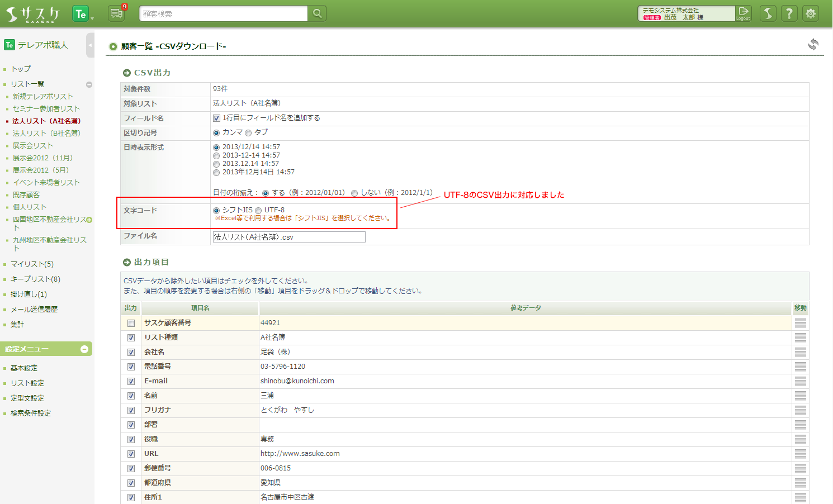This screenshot has height=504, width=833.
Task: Select UTF-8 character encoding option
Action: click(258, 211)
